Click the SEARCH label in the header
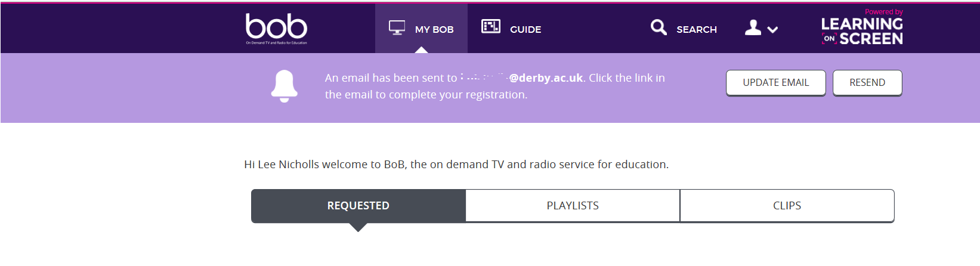 (697, 29)
